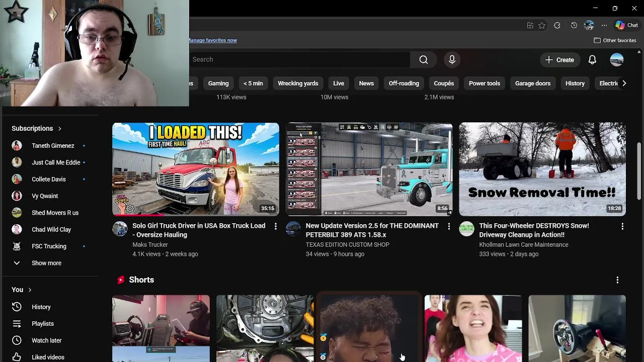Open browser history clock icon
644x362 pixels.
pos(574,25)
